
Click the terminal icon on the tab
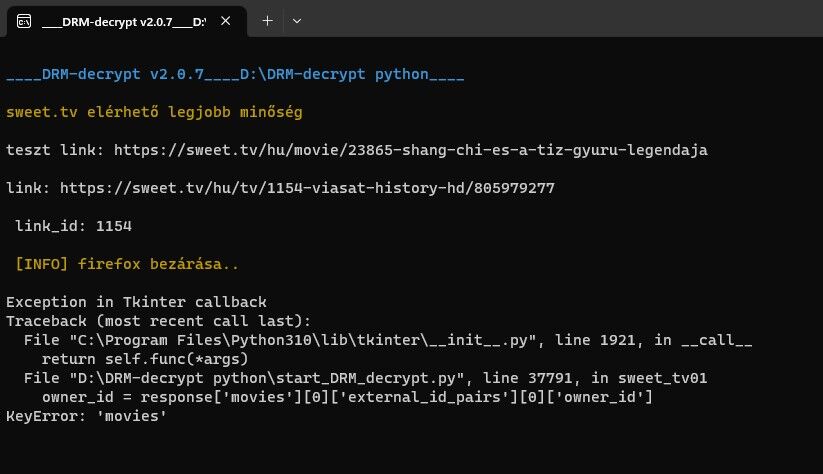point(24,21)
